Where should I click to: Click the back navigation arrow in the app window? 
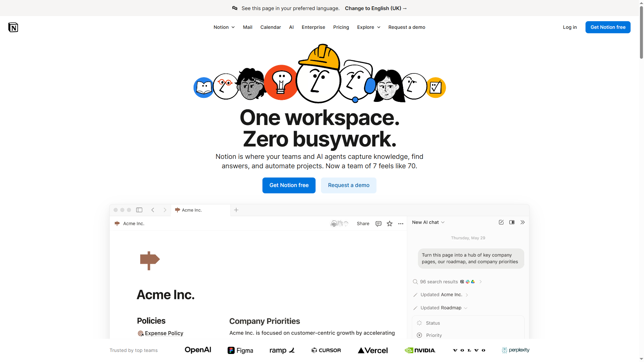153,210
